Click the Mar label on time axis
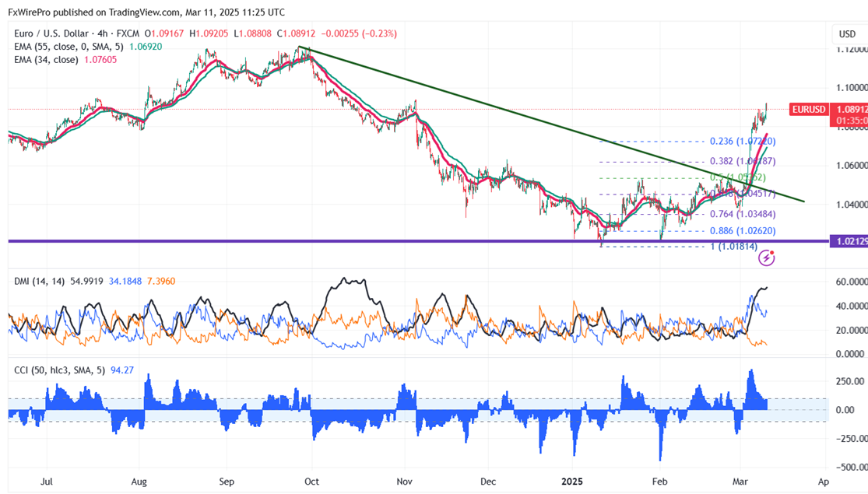Image resolution: width=868 pixels, height=494 pixels. [x=740, y=482]
